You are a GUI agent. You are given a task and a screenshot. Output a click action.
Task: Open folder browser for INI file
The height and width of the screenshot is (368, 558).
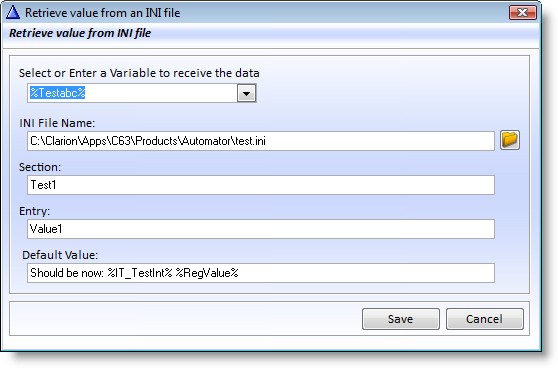click(510, 140)
